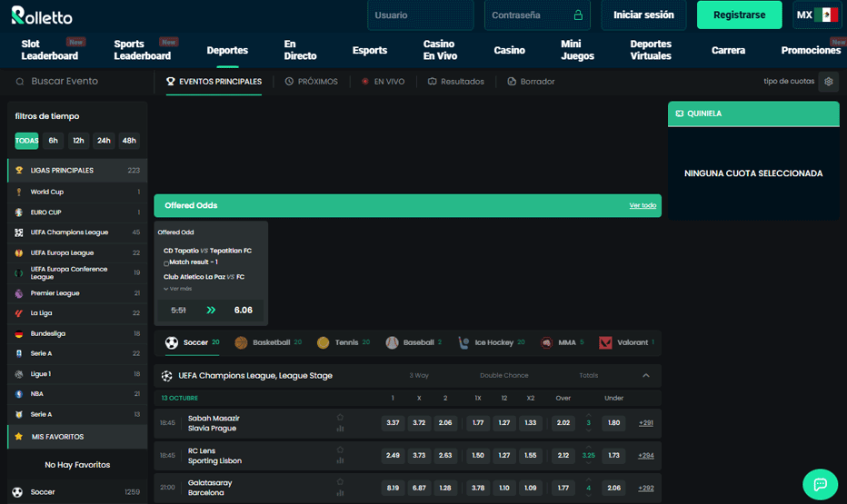Open more markets +294 link
Viewport: 847px width, 504px height.
(x=645, y=456)
